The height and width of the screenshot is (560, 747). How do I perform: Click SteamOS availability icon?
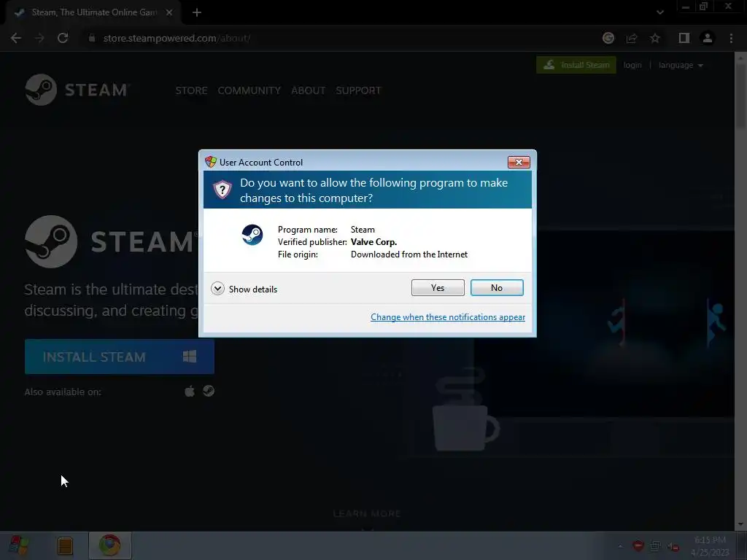point(209,391)
